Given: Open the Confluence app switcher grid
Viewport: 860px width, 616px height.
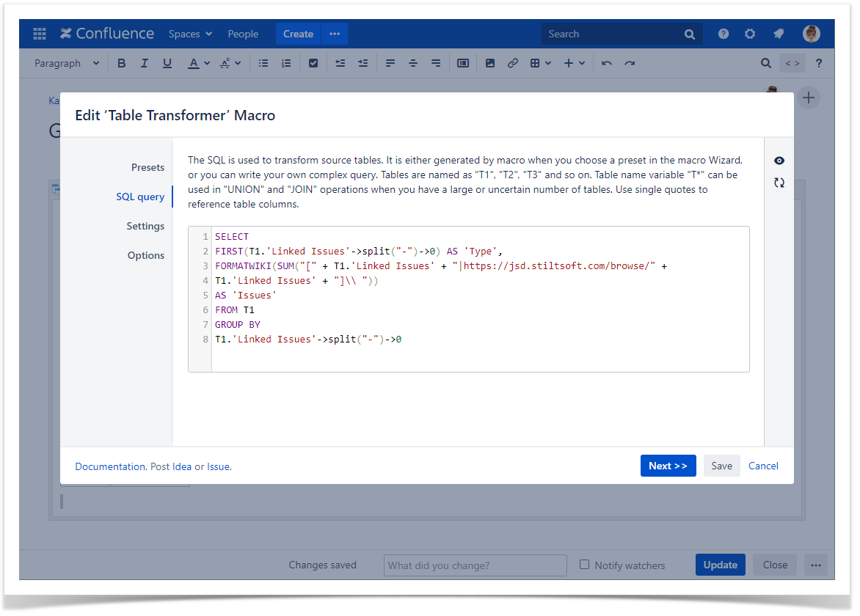Looking at the screenshot, I should coord(40,34).
